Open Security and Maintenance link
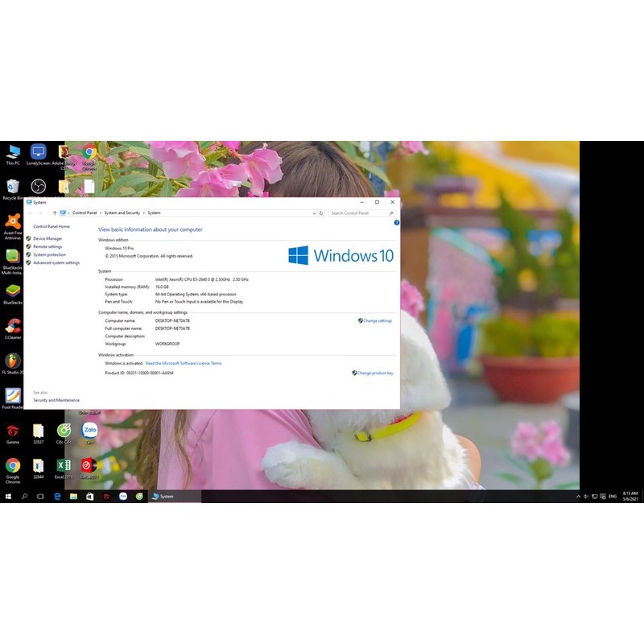The width and height of the screenshot is (644, 644). point(56,400)
